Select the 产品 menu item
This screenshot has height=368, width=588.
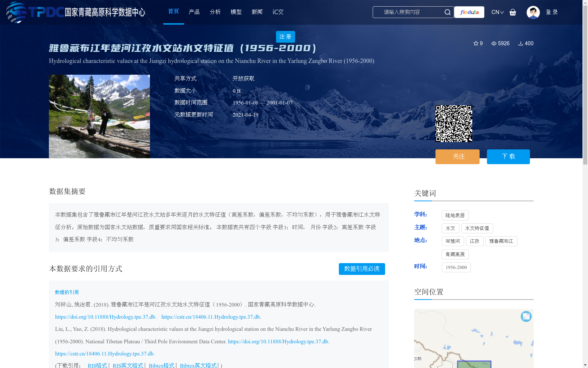194,12
